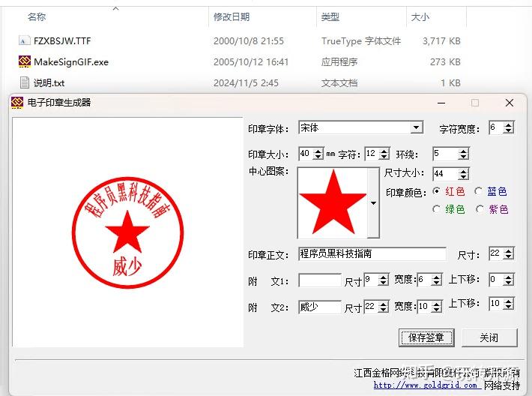Increase the 字符宽度 value
532x396 pixels.
[508, 124]
